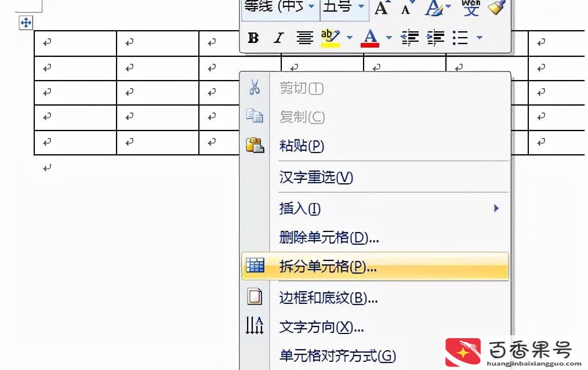The height and width of the screenshot is (370, 588).
Task: Open highlight color dropdown arrow
Action: click(350, 38)
